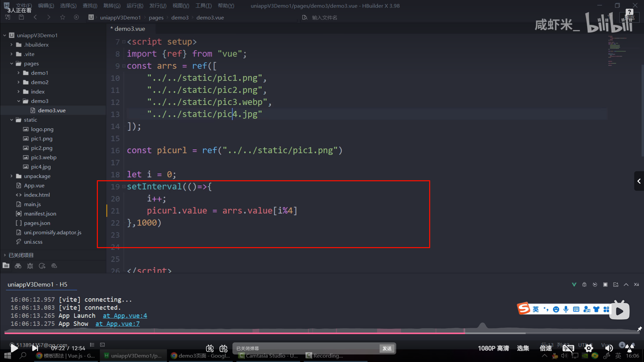644x362 pixels.
Task: Click the Sogou emoji face icon
Action: click(x=556, y=309)
